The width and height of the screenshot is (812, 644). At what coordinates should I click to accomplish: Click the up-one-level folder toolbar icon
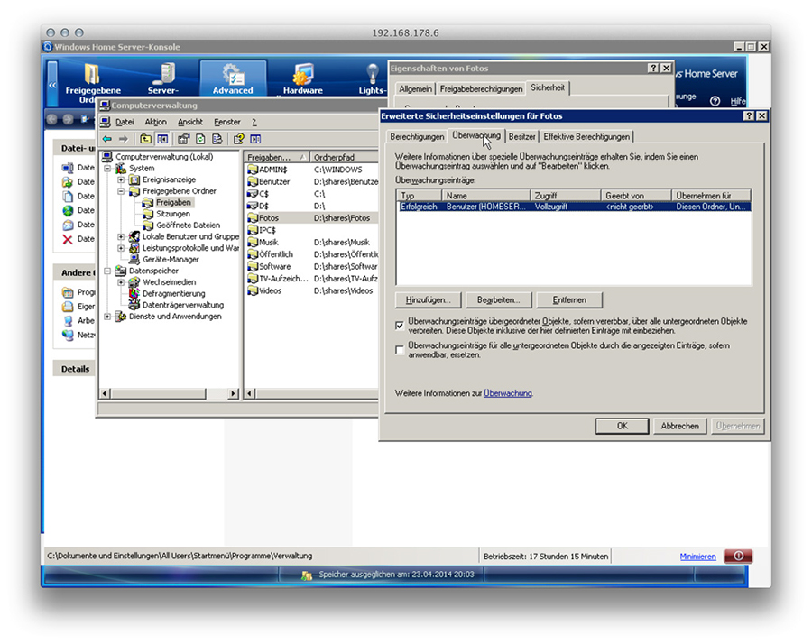pyautogui.click(x=146, y=139)
